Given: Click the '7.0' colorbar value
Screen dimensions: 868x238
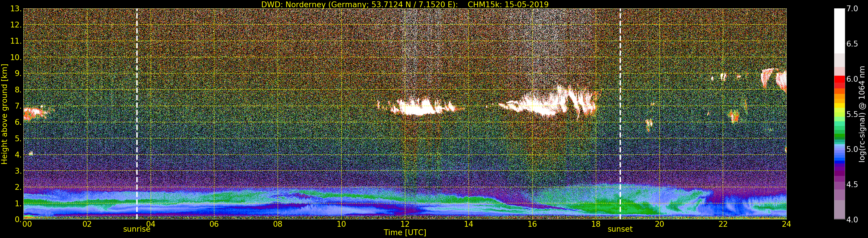Looking at the screenshot, I should click(x=852, y=9).
